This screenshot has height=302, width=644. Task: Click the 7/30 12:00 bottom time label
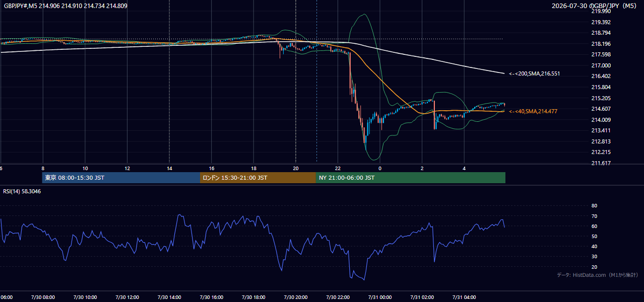click(127, 297)
